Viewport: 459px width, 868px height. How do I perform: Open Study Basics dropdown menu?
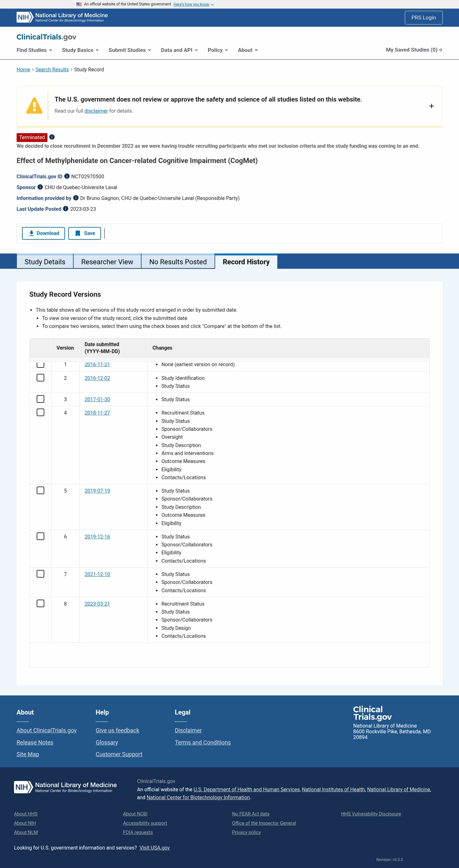pyautogui.click(x=80, y=50)
